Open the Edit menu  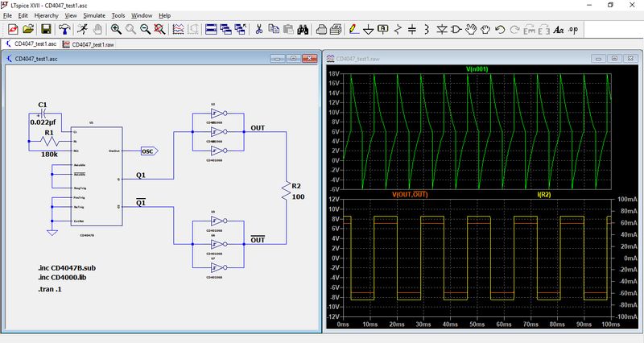point(23,15)
